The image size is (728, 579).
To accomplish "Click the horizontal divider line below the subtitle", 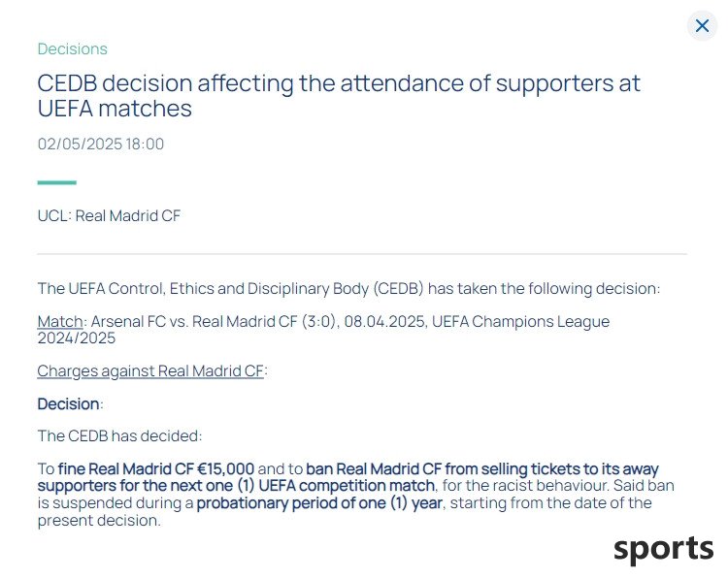I will pos(362,254).
